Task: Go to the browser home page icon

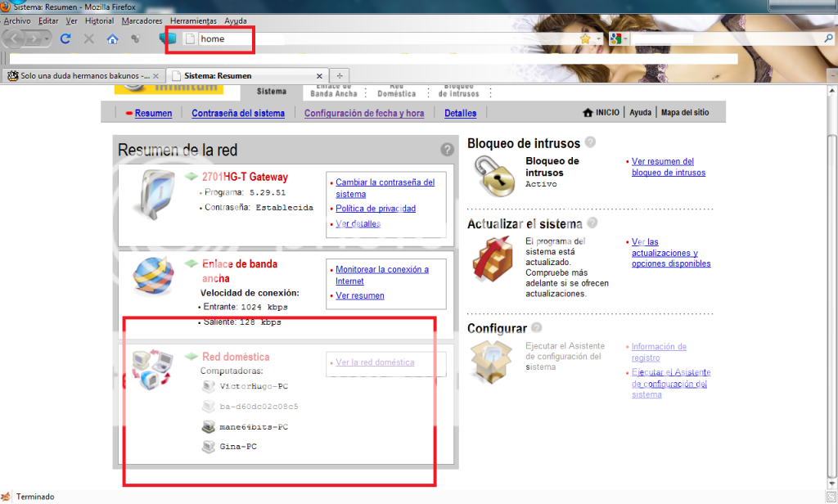Action: (112, 38)
